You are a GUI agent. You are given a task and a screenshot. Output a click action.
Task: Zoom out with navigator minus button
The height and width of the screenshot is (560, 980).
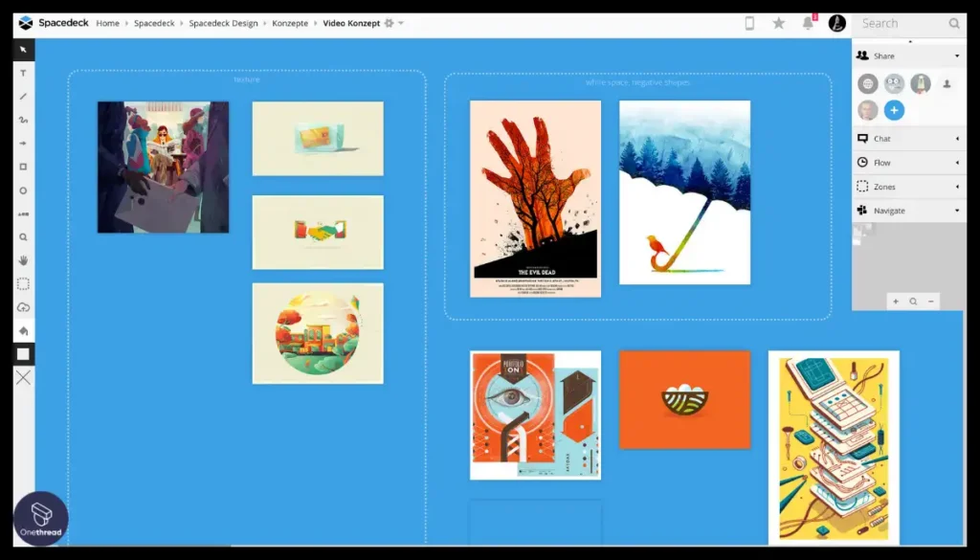click(930, 302)
